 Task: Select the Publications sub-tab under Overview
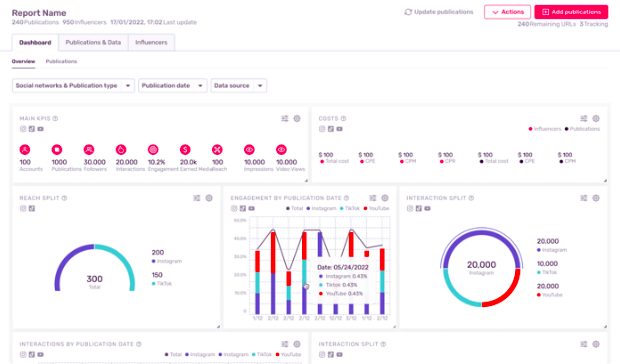point(61,62)
